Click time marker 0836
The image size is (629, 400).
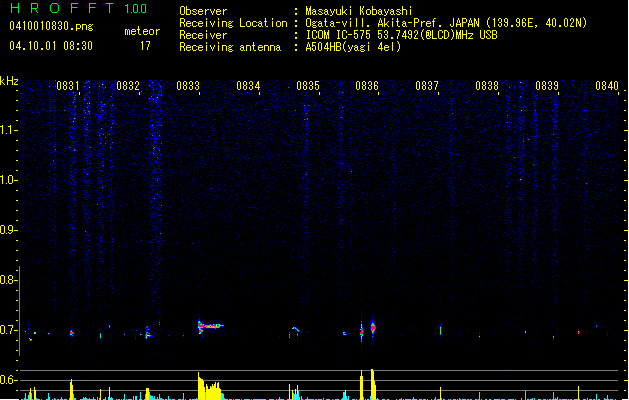367,86
